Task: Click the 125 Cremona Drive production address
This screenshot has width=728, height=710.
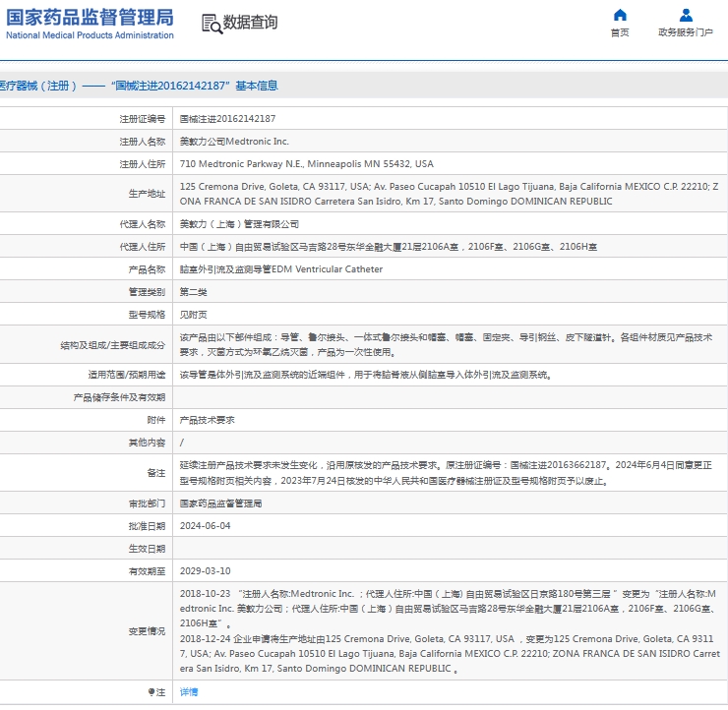Action: (x=449, y=194)
